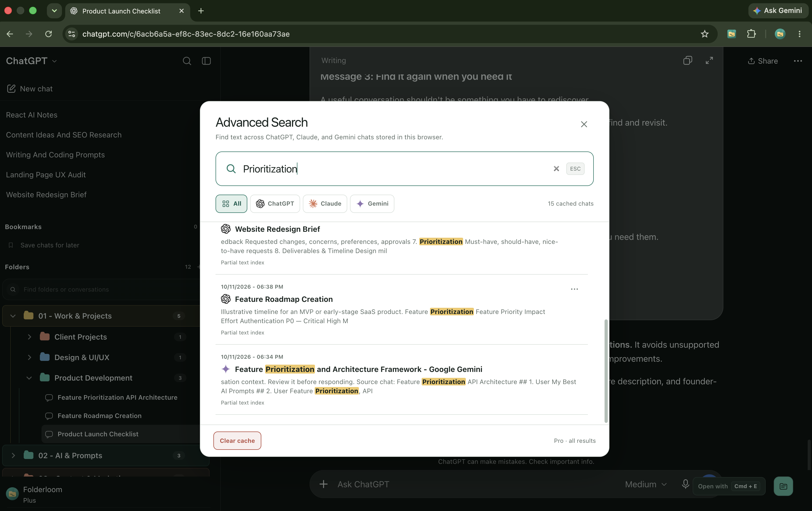The height and width of the screenshot is (511, 812).
Task: Click the Share button
Action: click(763, 61)
